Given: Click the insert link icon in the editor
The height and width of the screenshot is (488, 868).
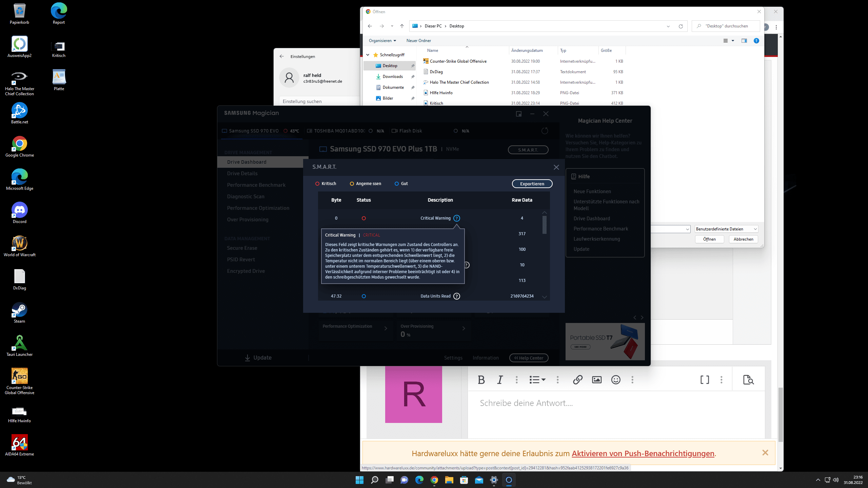Looking at the screenshot, I should tap(578, 380).
